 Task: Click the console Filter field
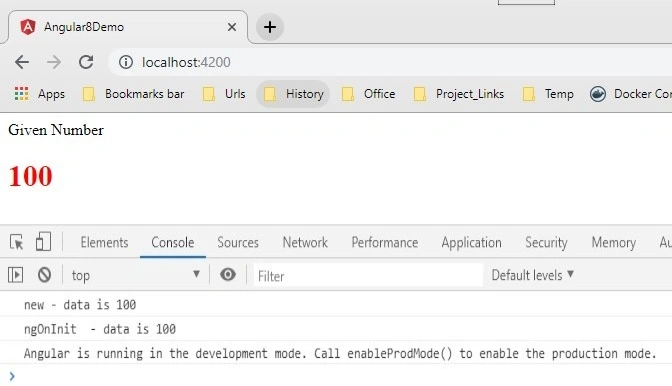pyautogui.click(x=368, y=275)
